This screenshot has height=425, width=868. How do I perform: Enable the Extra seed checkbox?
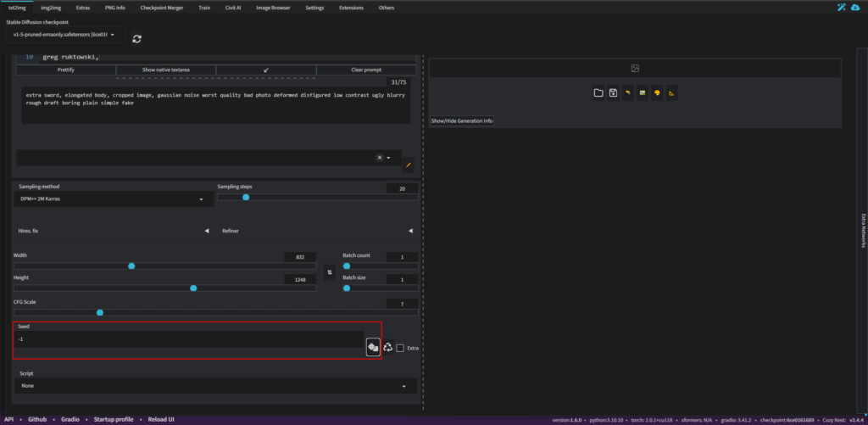click(x=400, y=348)
